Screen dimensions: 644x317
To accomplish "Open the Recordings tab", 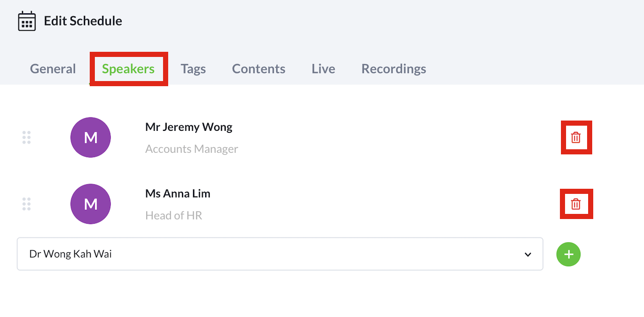I will tap(394, 69).
